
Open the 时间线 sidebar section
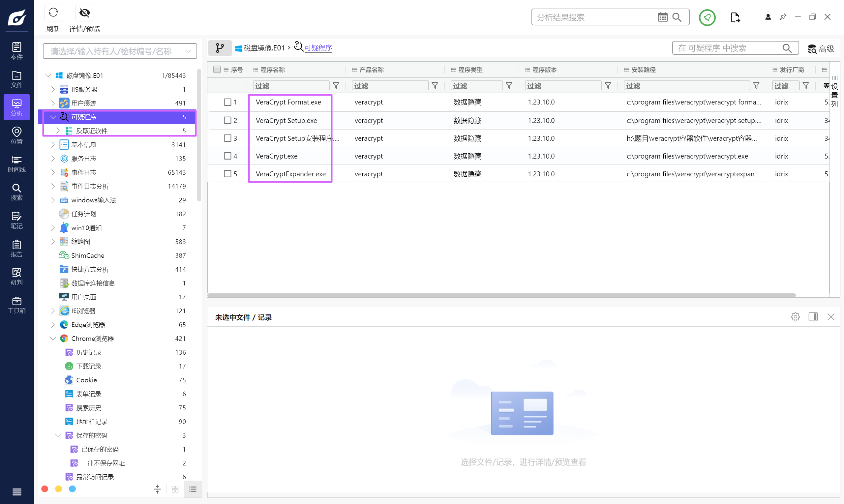16,163
